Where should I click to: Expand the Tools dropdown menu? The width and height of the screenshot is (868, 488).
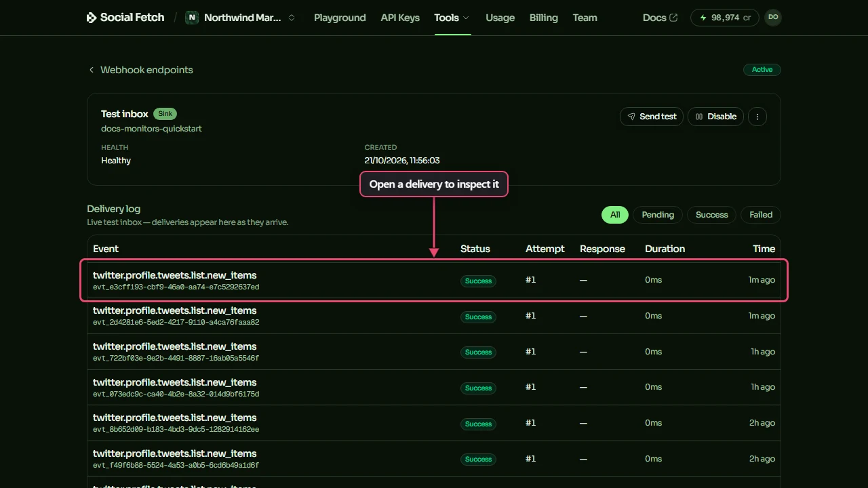click(452, 18)
